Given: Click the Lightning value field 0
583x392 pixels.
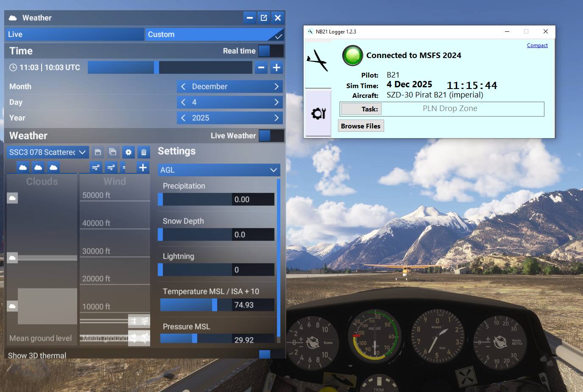Looking at the screenshot, I should 253,270.
